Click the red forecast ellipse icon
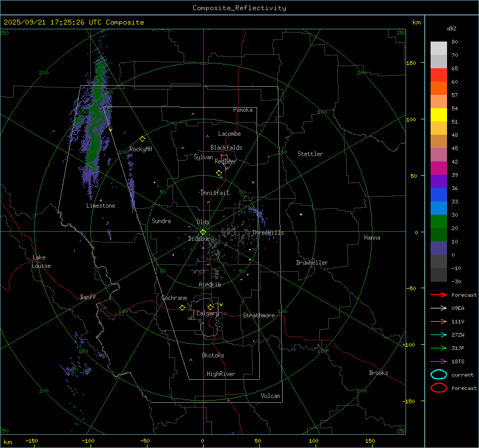The image size is (479, 448). (x=438, y=388)
